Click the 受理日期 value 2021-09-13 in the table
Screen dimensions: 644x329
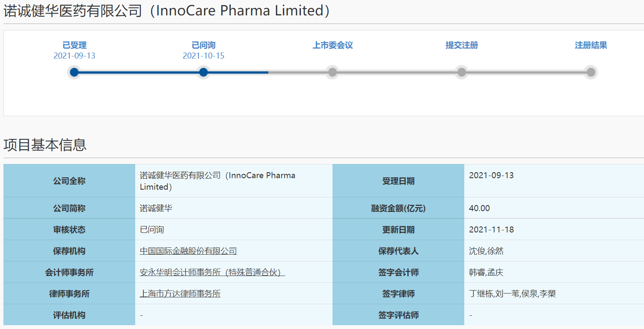492,175
